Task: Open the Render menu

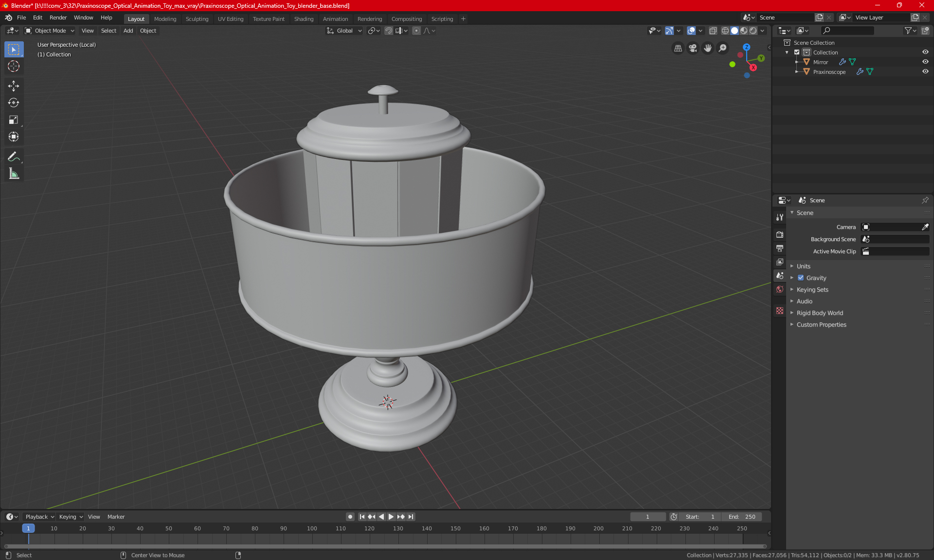Action: click(58, 17)
